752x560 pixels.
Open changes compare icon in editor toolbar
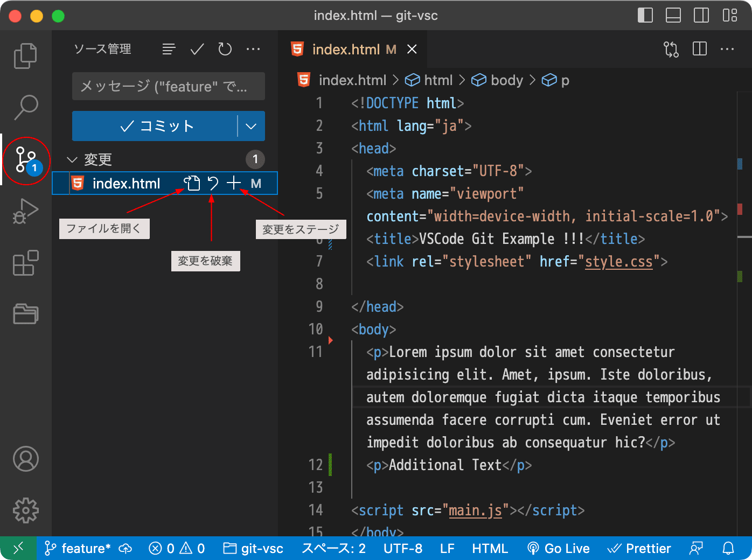671,50
